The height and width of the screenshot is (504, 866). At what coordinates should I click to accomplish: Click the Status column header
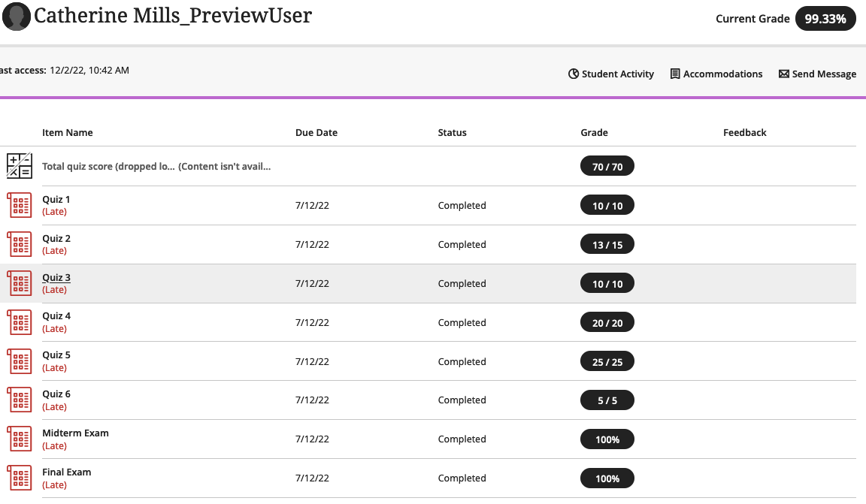452,132
